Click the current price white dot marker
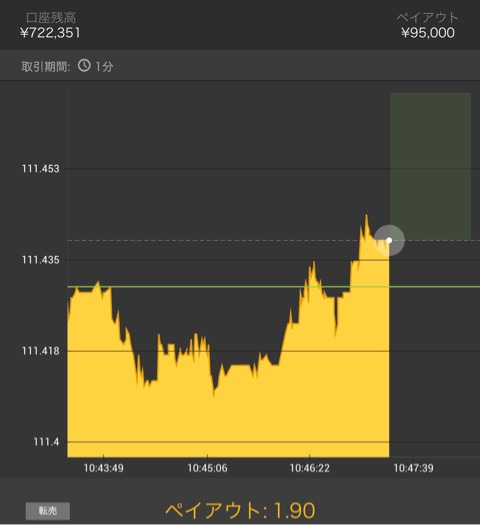Viewport: 480px width, 525px height. [389, 240]
